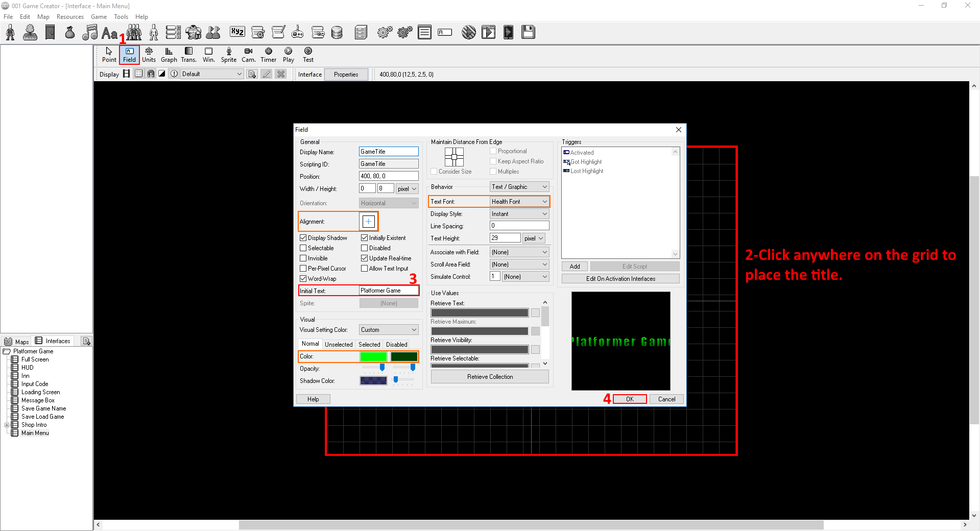This screenshot has width=980, height=531.
Task: Select the Point tool
Action: (109, 55)
